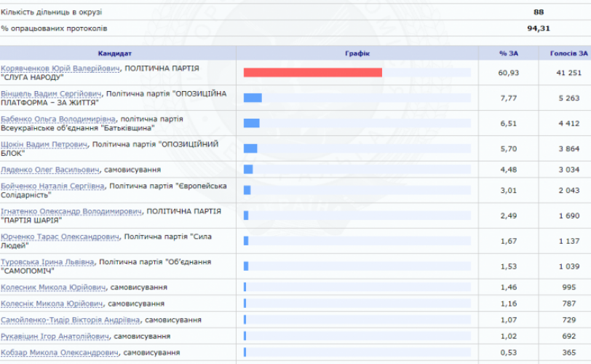
Task: Click the % опрацьованих протоколів label
Action: coord(54,28)
